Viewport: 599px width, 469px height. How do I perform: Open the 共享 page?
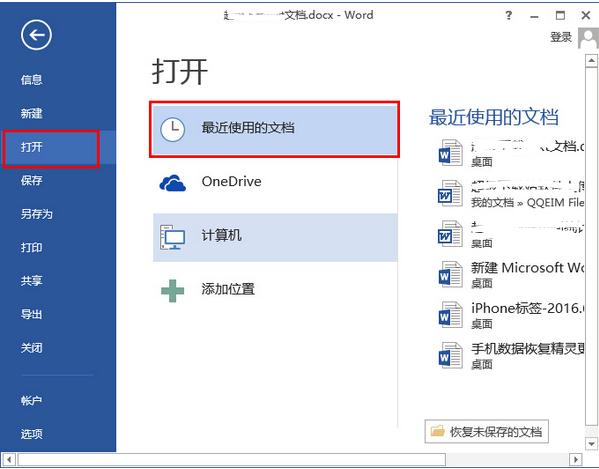(31, 281)
